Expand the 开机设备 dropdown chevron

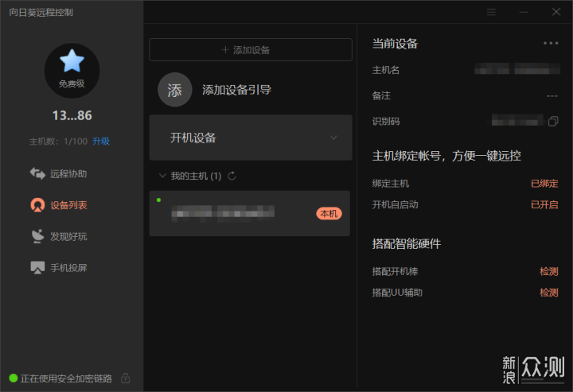pyautogui.click(x=333, y=138)
